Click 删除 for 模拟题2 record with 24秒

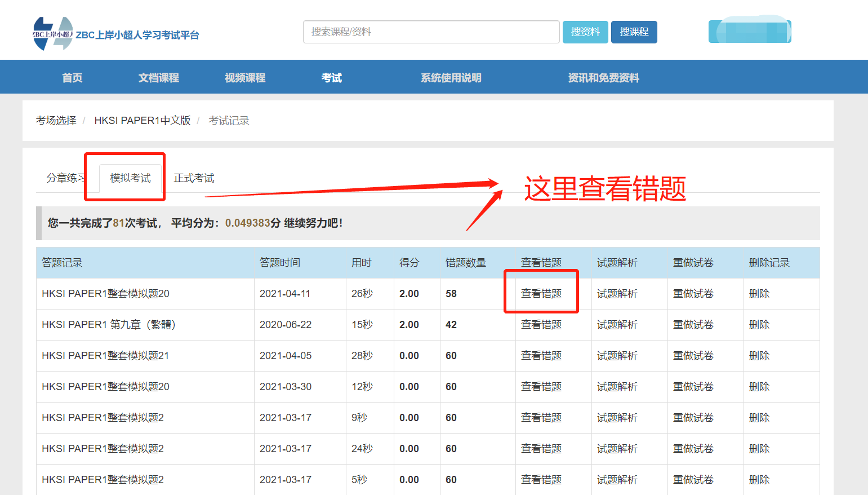pos(759,449)
